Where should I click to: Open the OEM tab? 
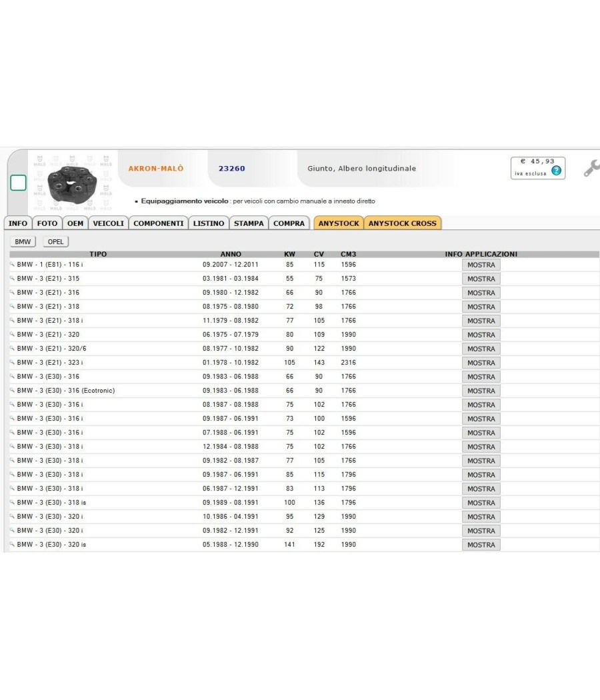tap(75, 223)
